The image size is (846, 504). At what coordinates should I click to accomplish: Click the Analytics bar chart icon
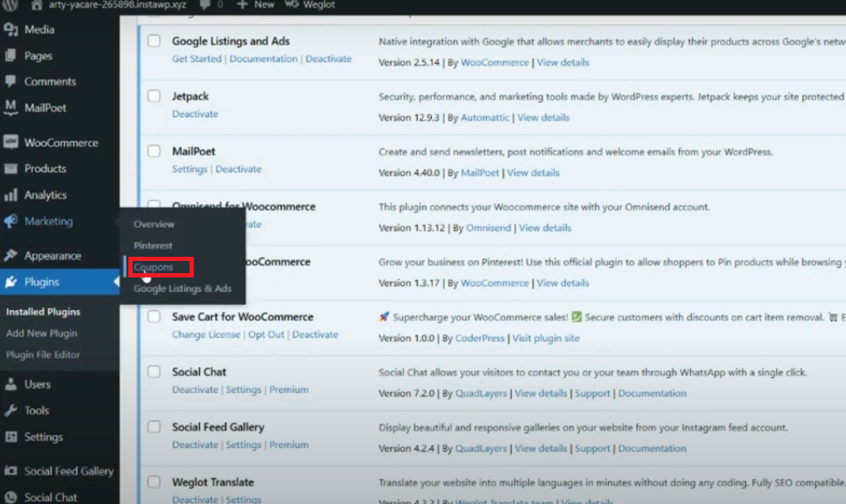coord(11,196)
